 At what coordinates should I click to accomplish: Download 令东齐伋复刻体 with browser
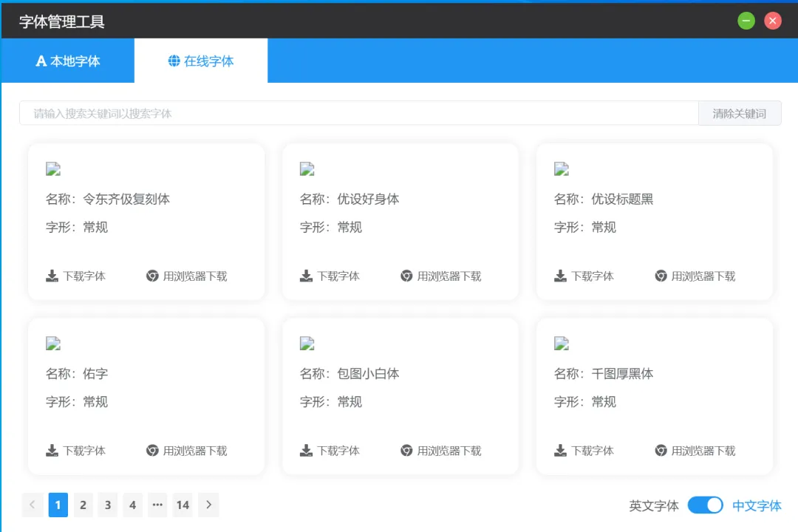pos(187,276)
